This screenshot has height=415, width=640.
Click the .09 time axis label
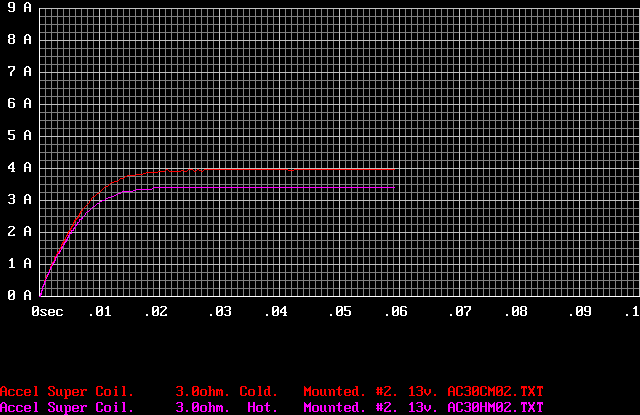pyautogui.click(x=580, y=312)
